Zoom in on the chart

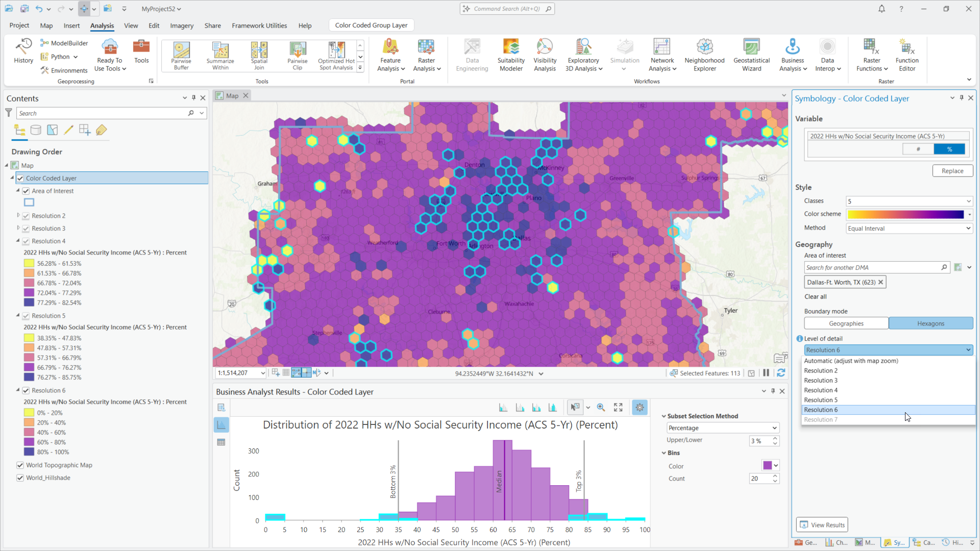tap(601, 407)
